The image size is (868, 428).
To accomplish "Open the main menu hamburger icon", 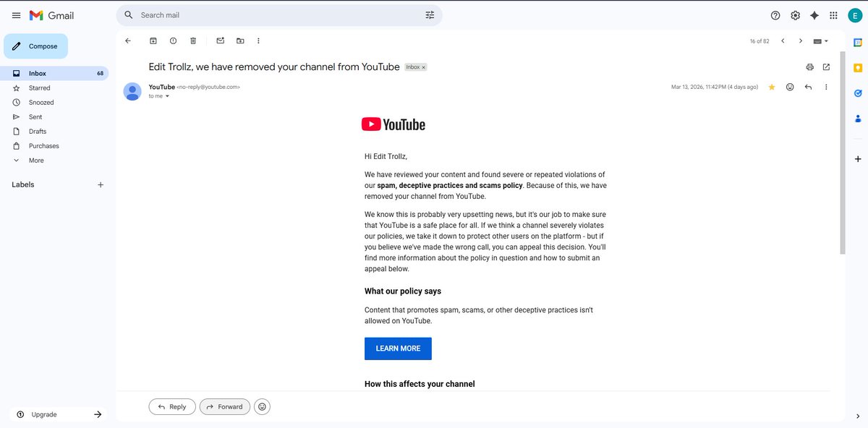I will (16, 15).
